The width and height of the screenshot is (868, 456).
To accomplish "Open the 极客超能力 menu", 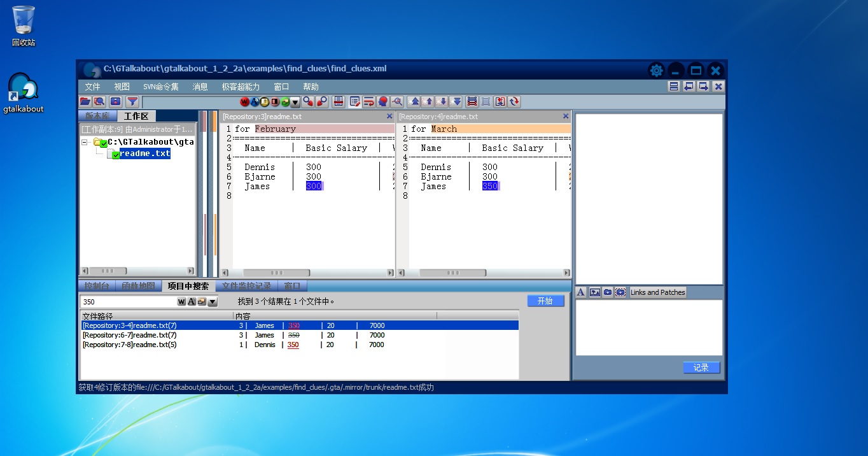I will coord(241,87).
